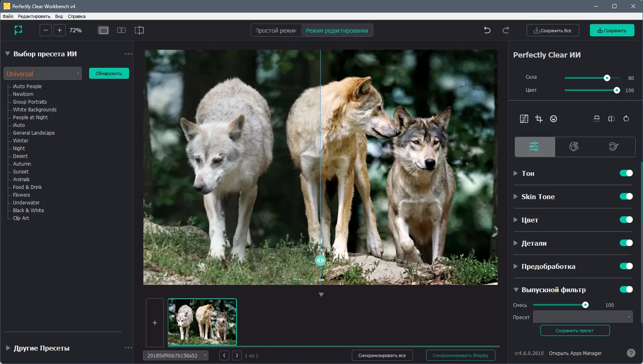Image resolution: width=643 pixels, height=364 pixels.
Task: Click the rotate image icon
Action: 626,119
